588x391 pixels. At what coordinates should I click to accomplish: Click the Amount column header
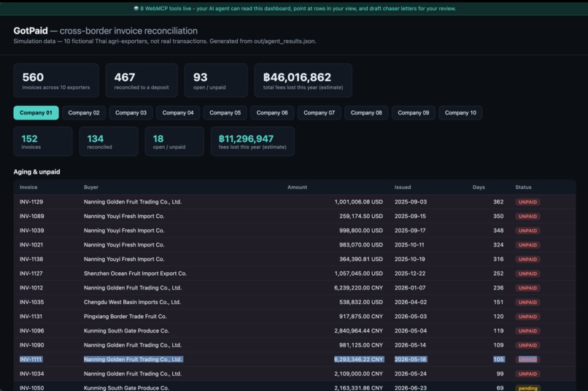tap(297, 187)
